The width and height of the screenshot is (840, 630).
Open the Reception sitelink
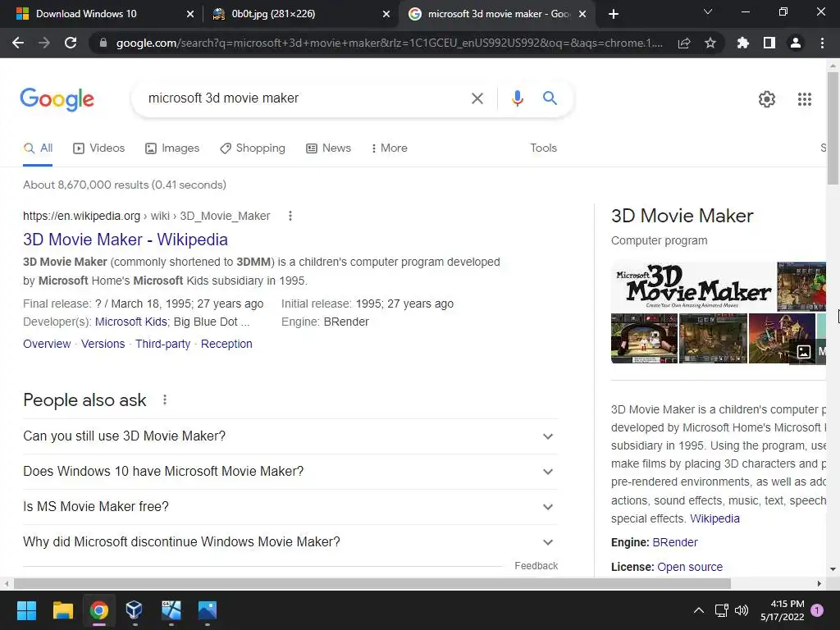(x=226, y=344)
